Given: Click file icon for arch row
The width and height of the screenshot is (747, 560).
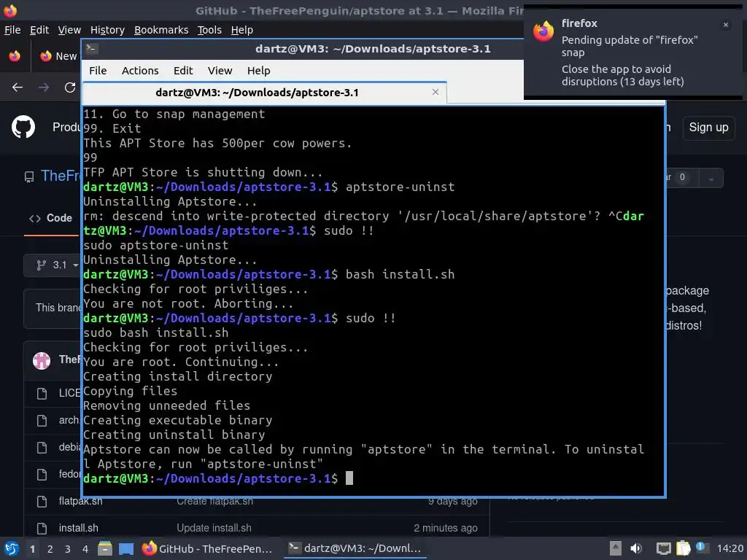Looking at the screenshot, I should (42, 421).
